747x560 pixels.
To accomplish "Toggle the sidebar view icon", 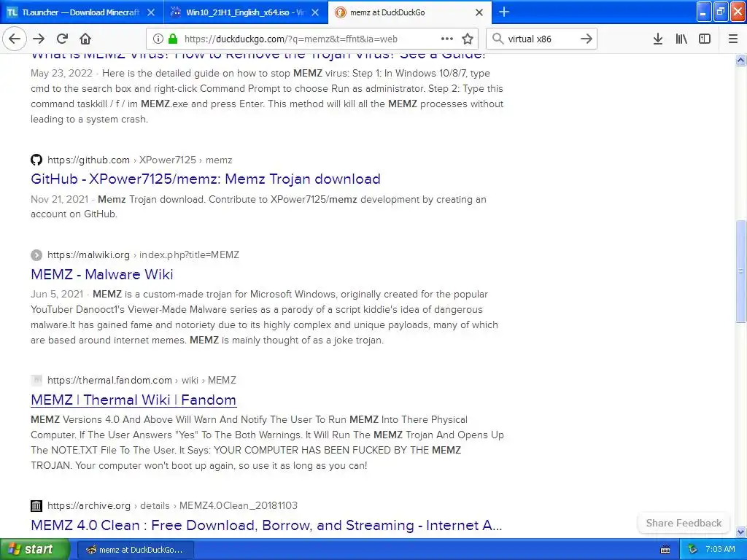I will [705, 39].
